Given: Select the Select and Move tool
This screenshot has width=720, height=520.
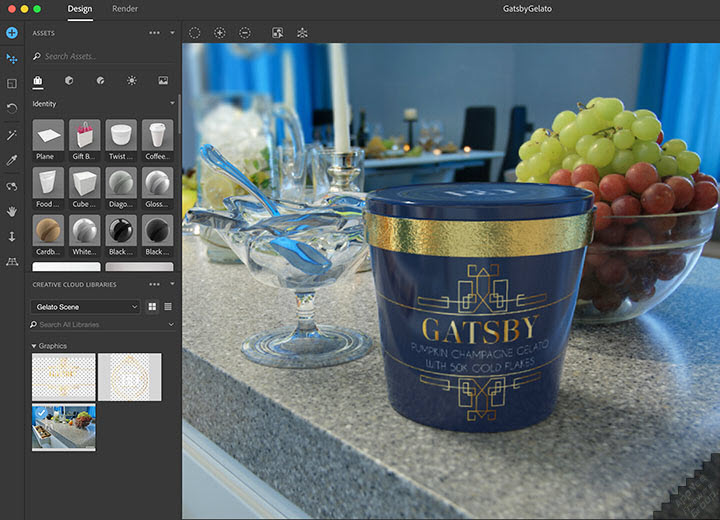Looking at the screenshot, I should tap(12, 59).
